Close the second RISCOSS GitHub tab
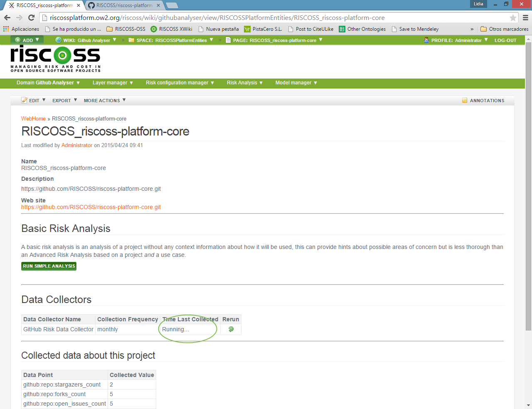532x409 pixels. 158,5
